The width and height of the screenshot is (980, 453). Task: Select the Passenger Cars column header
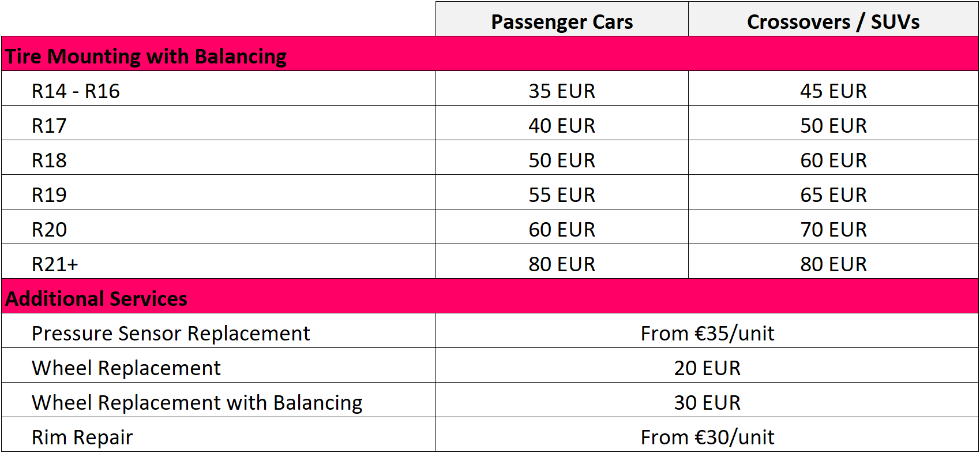click(x=562, y=19)
